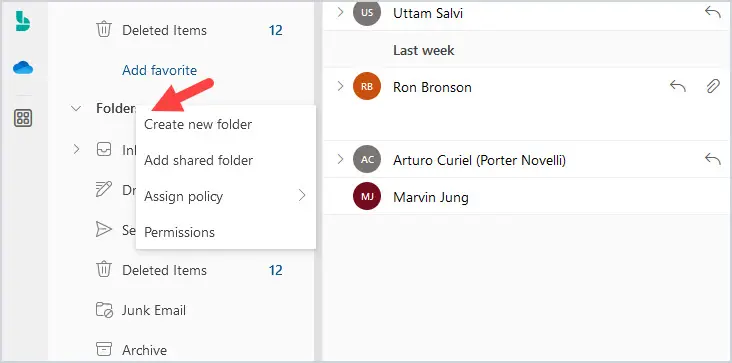The height and width of the screenshot is (363, 732).
Task: Open Assign policy submenu arrow
Action: click(302, 195)
